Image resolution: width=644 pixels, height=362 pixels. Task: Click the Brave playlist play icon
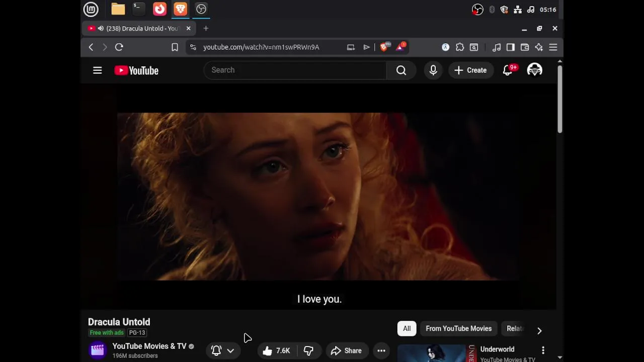[x=366, y=47]
